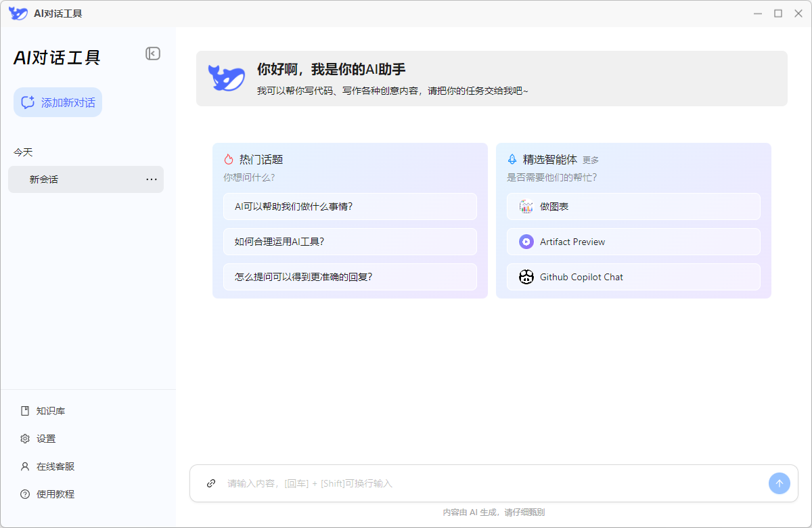
Task: Click the whale logo in the title bar
Action: 18,13
